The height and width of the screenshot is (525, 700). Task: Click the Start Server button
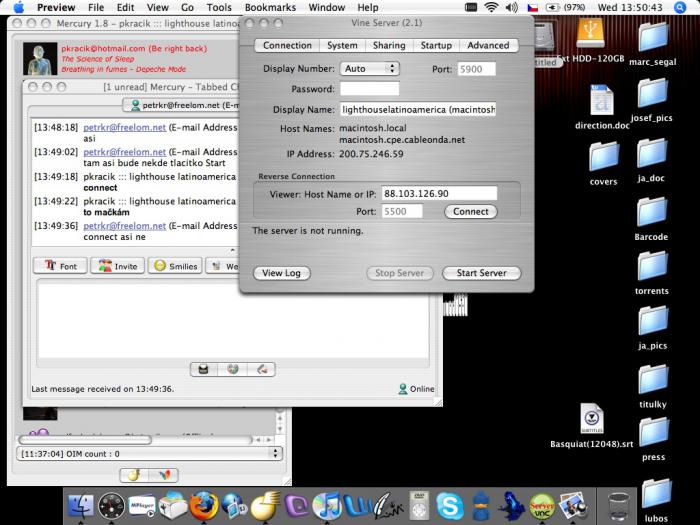481,273
